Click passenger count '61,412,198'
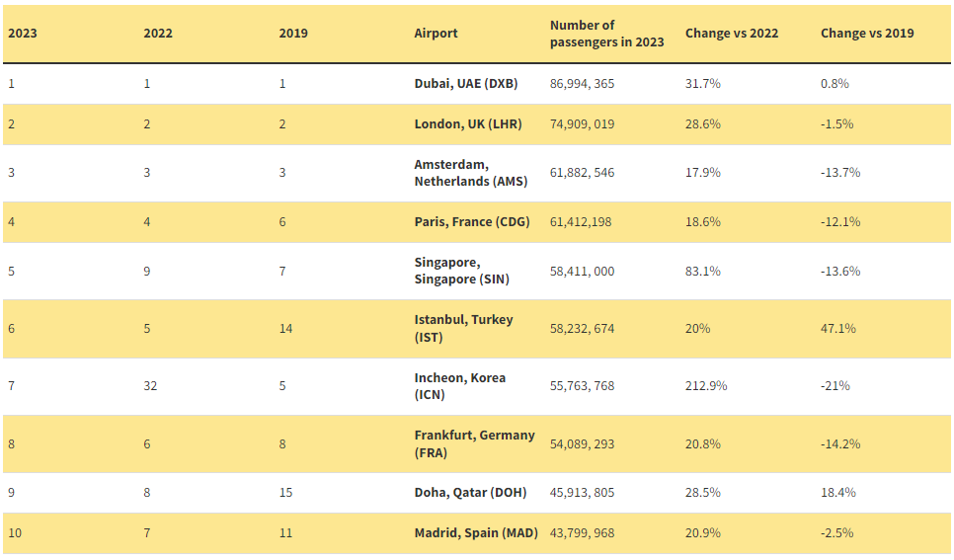 pyautogui.click(x=581, y=222)
